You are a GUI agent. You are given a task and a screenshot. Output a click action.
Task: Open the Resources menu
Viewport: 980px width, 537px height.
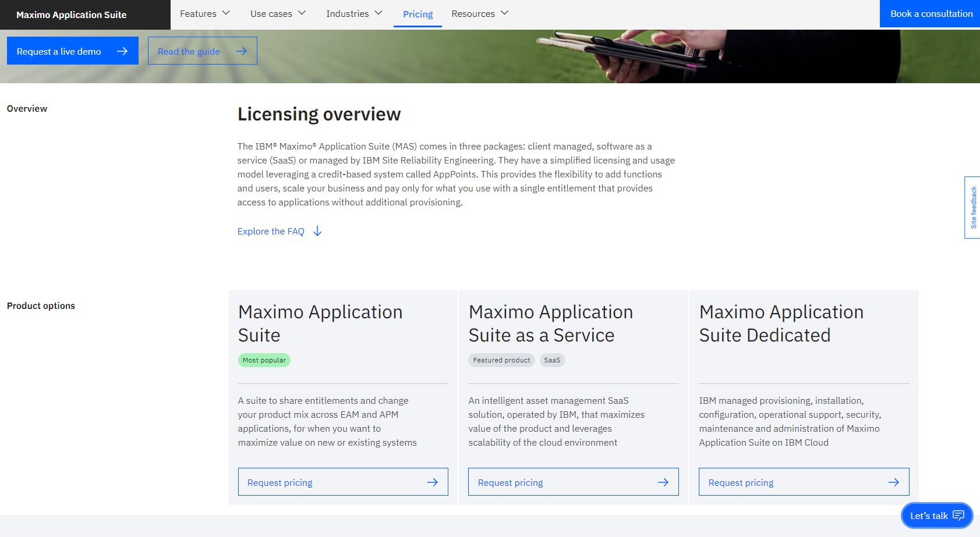pos(480,13)
